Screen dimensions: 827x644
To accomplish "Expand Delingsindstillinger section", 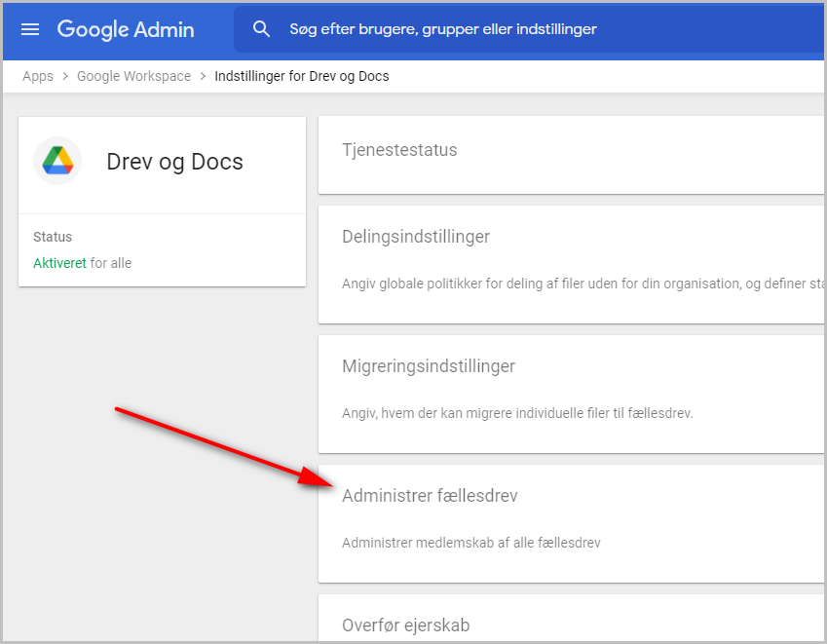I will tap(571, 265).
